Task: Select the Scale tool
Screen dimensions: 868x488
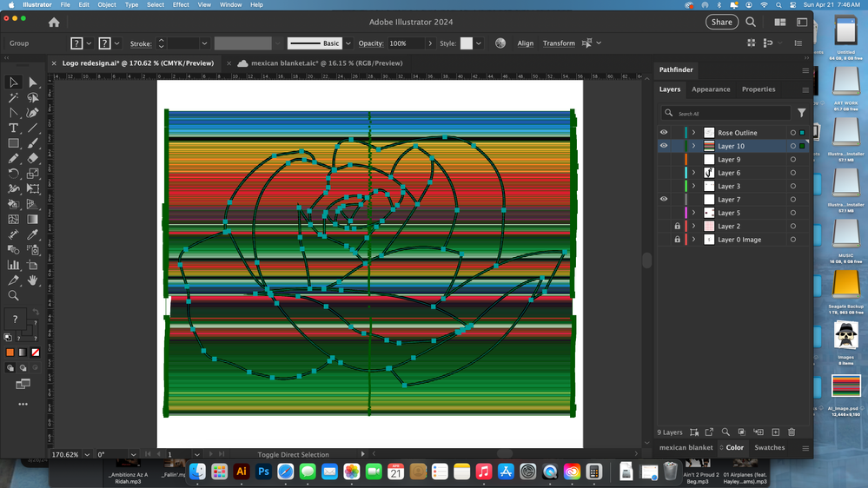Action: tap(33, 174)
